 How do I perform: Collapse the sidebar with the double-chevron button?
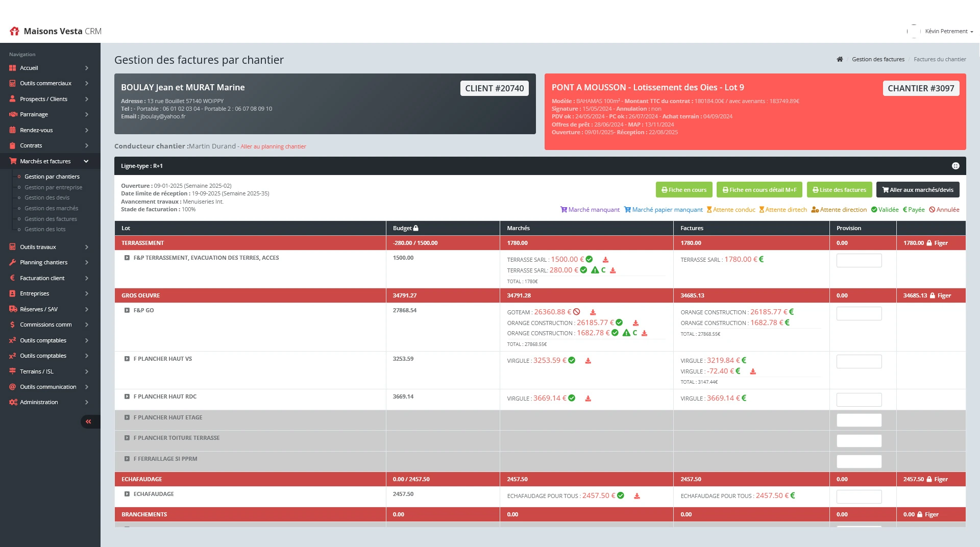89,421
